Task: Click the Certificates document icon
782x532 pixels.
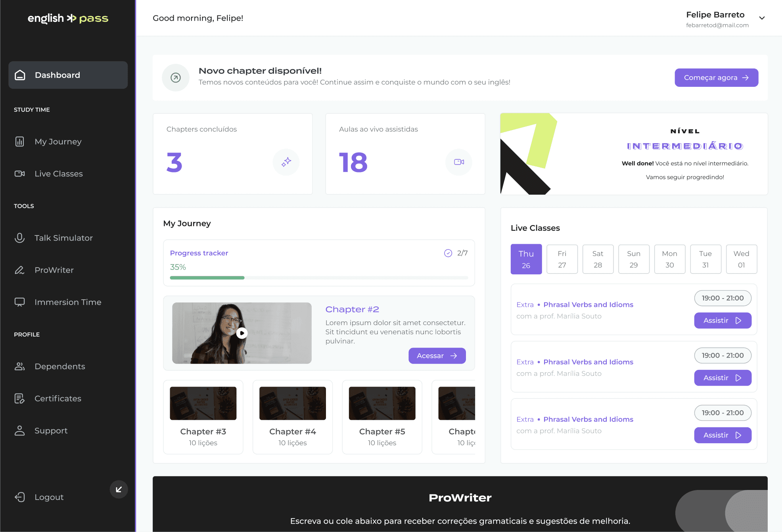Action: [x=19, y=398]
